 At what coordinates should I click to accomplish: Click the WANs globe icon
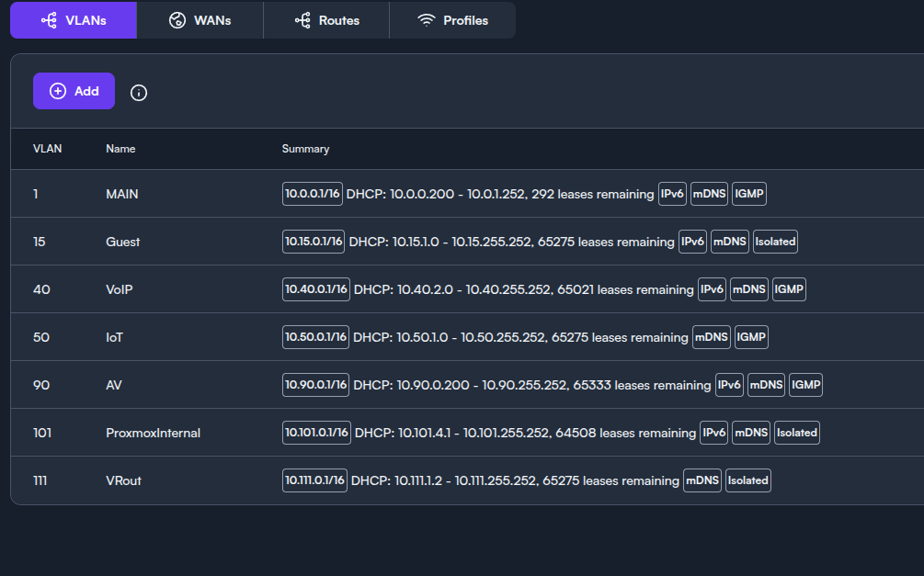(177, 20)
